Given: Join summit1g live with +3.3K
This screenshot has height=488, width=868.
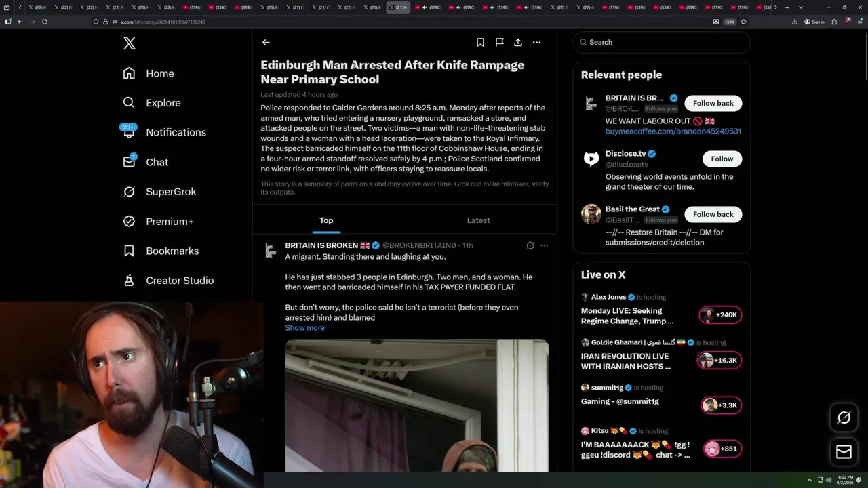Looking at the screenshot, I should [x=721, y=405].
